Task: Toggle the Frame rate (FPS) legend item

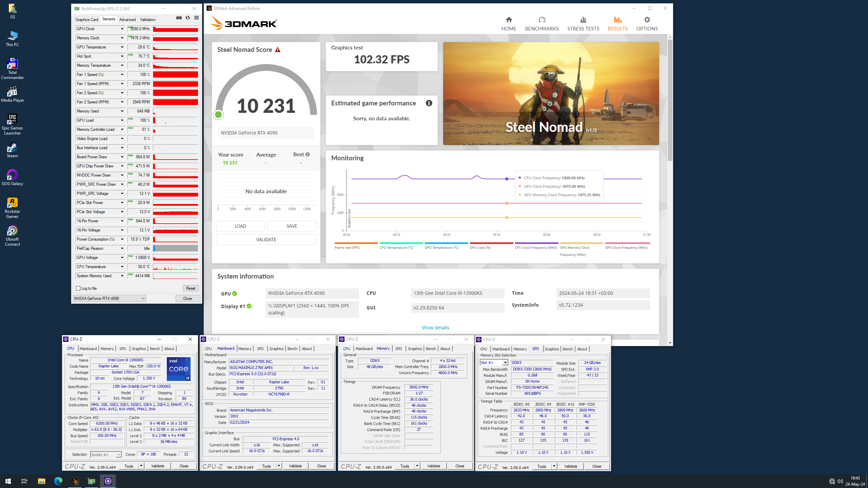Action: coord(356,246)
